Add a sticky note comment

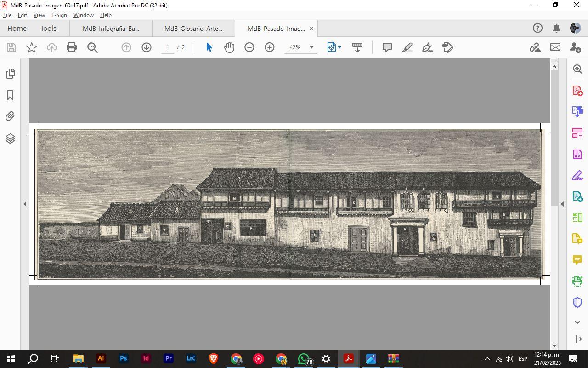(387, 47)
